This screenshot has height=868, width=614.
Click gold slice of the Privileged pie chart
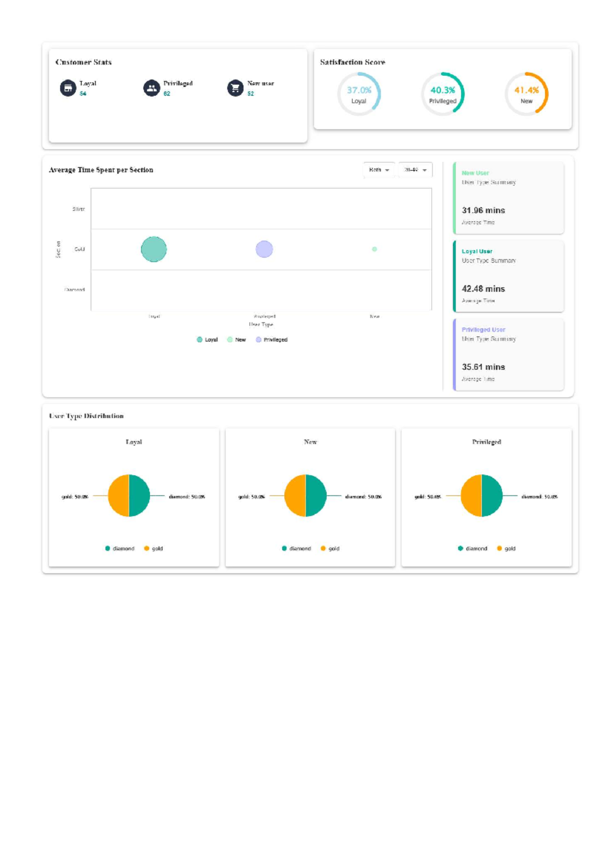(471, 495)
